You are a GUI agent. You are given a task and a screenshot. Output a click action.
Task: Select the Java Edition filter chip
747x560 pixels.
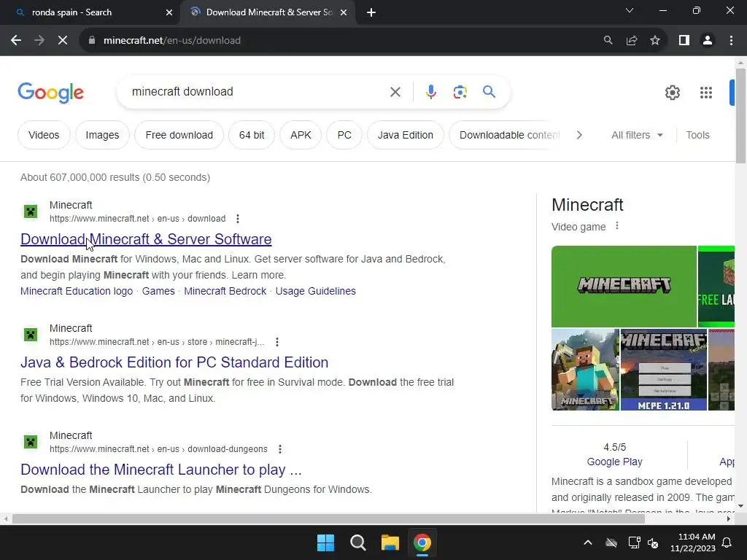406,135
